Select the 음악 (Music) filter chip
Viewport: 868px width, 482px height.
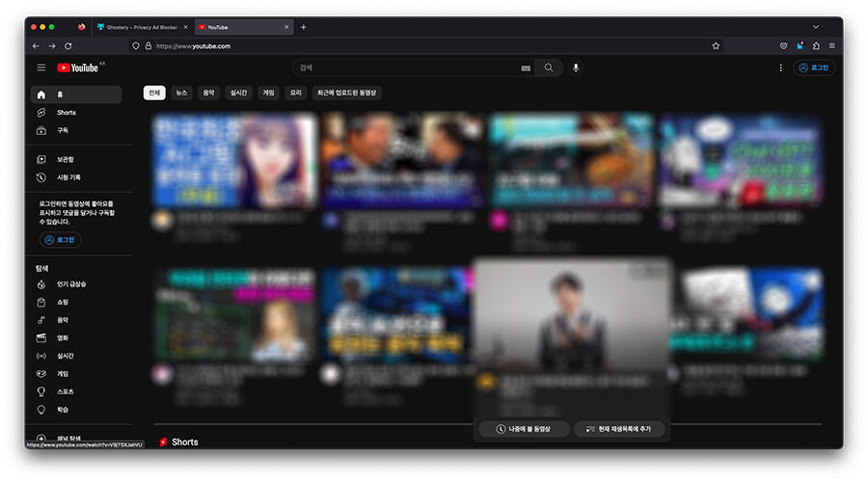208,93
